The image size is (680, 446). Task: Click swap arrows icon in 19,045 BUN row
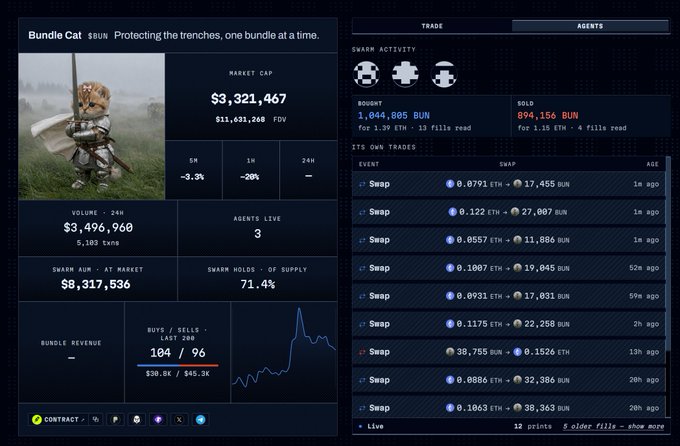click(362, 268)
